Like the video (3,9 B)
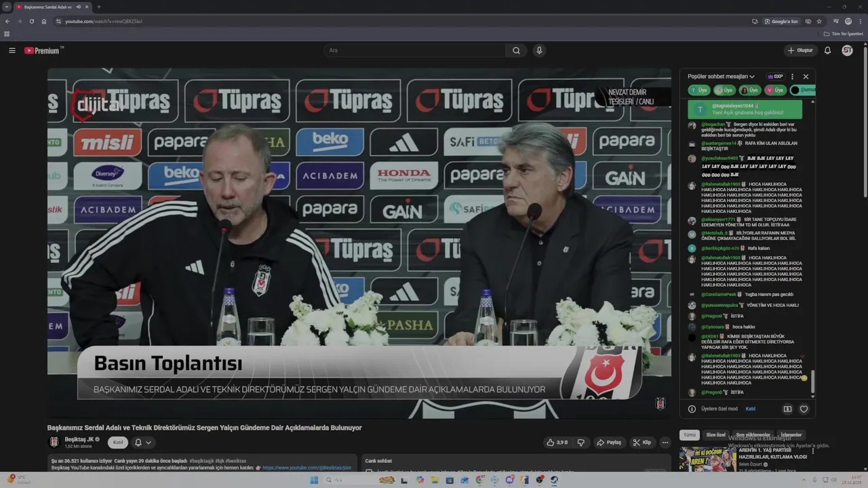The image size is (868, 488). click(x=557, y=443)
